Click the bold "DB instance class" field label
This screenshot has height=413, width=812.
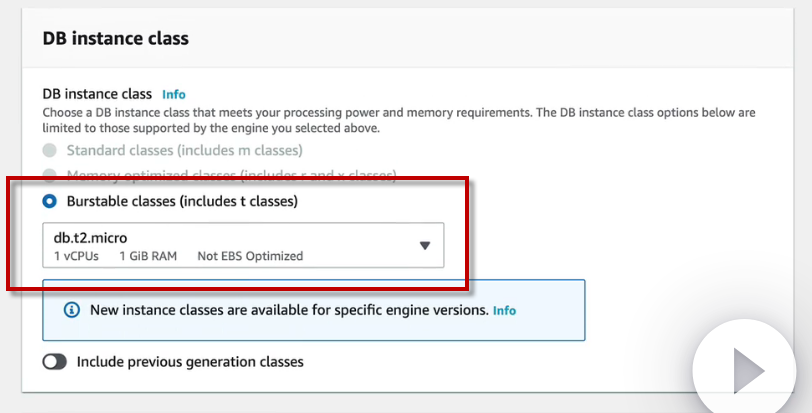[x=97, y=94]
